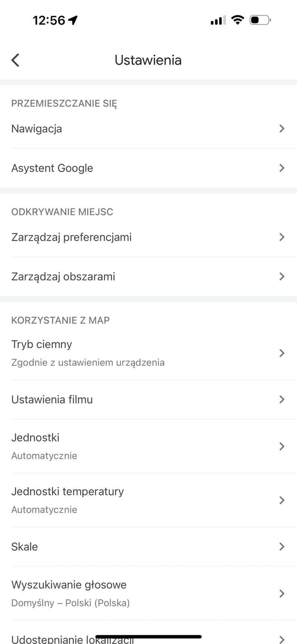Tap the chevron on the Tryb ciemny row
This screenshot has width=297, height=644.
click(282, 353)
